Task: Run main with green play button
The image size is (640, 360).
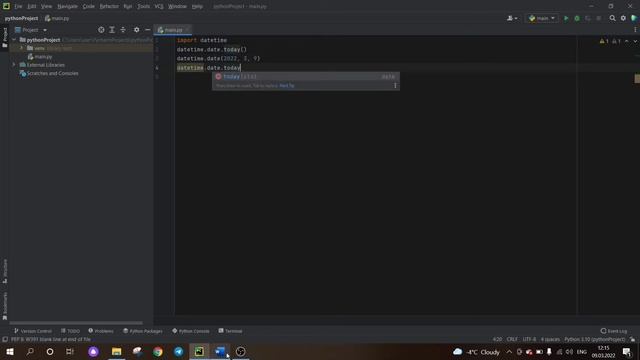Action: pos(566,18)
